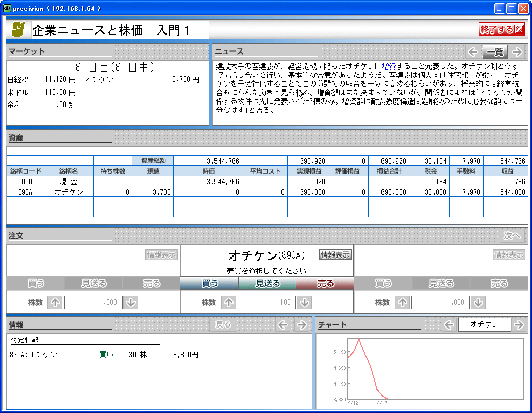Click the yellow app logo icon
The height and width of the screenshot is (413, 532).
pos(18,29)
